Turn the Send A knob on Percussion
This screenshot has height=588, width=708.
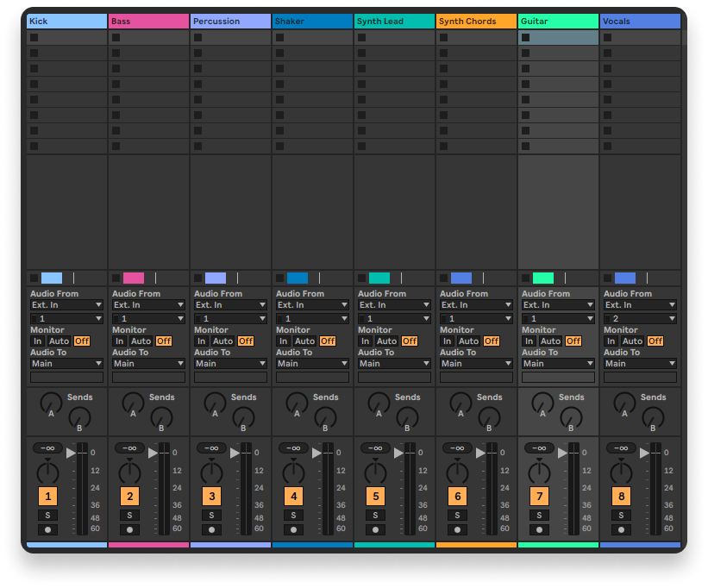(x=214, y=403)
